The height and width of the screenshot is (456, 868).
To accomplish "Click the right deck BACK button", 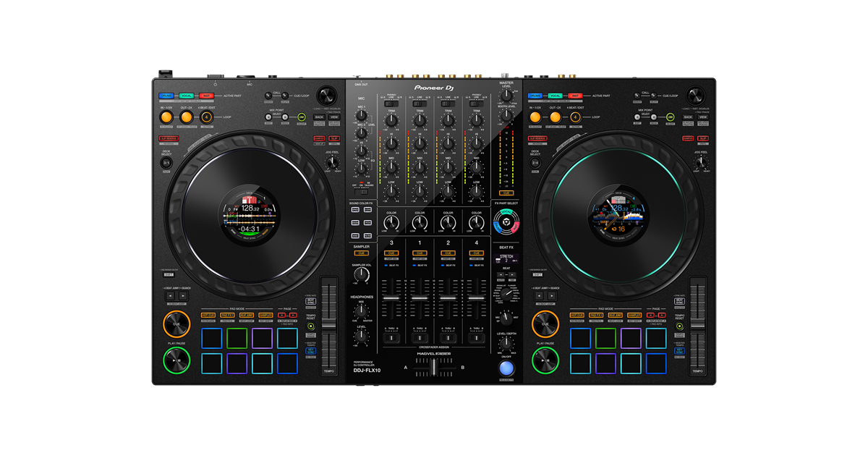I will tap(688, 117).
